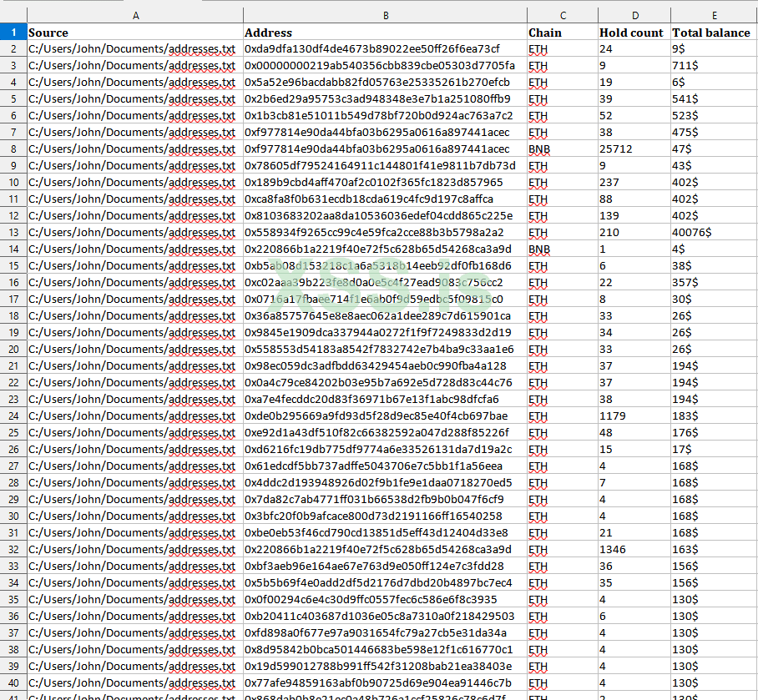Select row 40 header
Image resolution: width=758 pixels, height=700 pixels.
pyautogui.click(x=13, y=682)
